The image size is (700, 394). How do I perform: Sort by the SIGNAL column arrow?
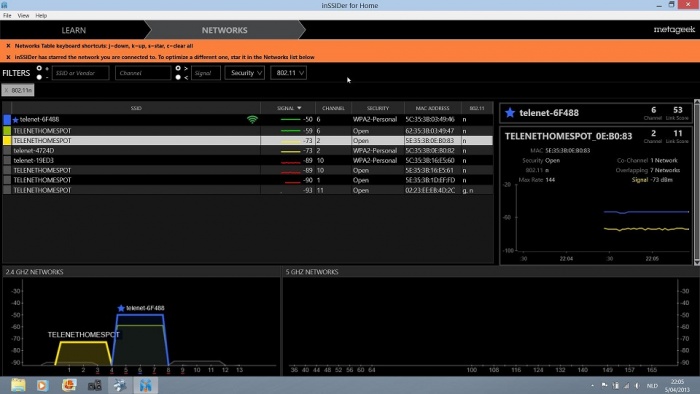(x=299, y=108)
